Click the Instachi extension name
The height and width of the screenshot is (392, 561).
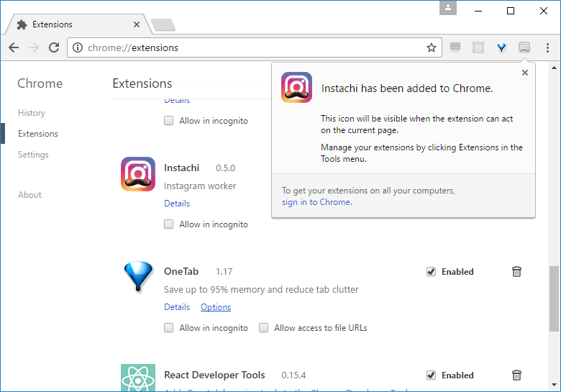[x=181, y=168]
